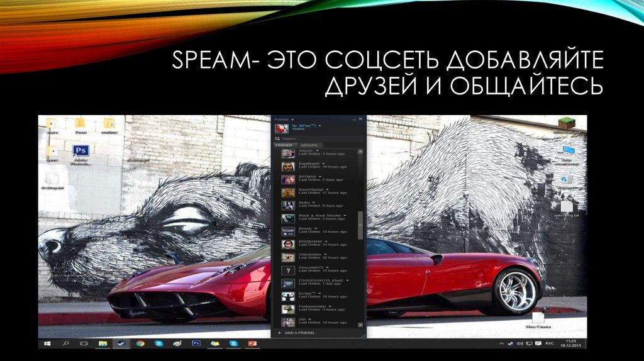644x361 pixels.
Task: Select the Recycle Bin desktop icon
Action: coord(567,181)
